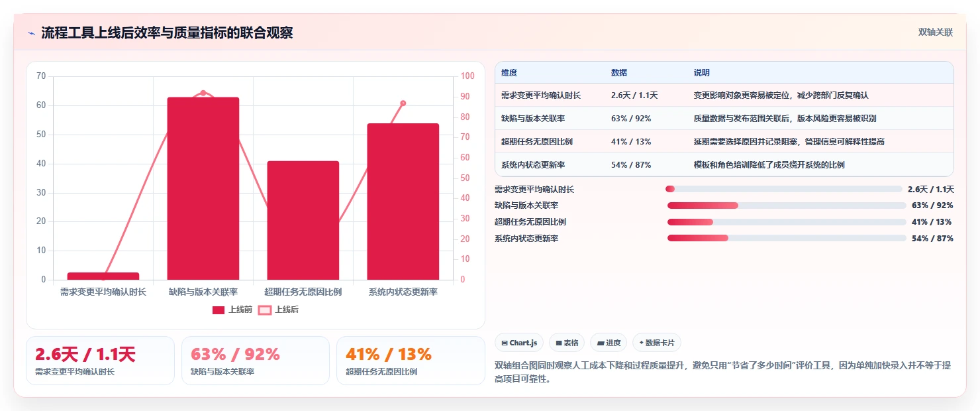Click the 双轴关联 tag in the header
The width and height of the screenshot is (980, 411).
point(935,32)
